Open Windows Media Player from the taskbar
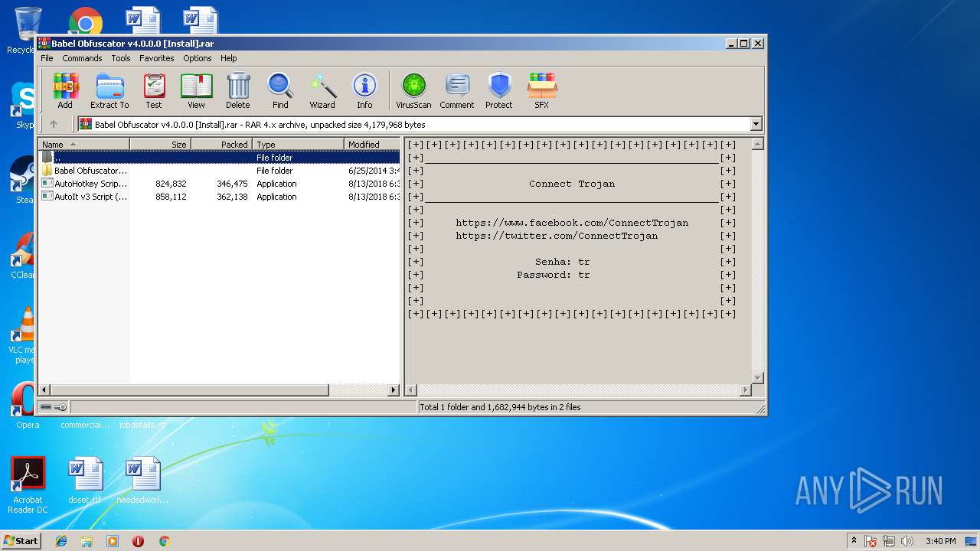Viewport: 980px width, 551px height. pyautogui.click(x=113, y=541)
